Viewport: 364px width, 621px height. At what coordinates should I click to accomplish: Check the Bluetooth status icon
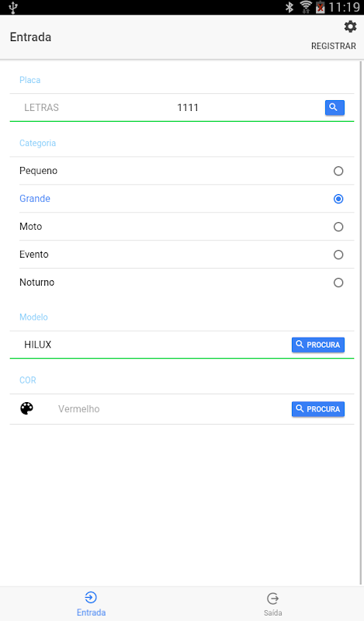289,7
